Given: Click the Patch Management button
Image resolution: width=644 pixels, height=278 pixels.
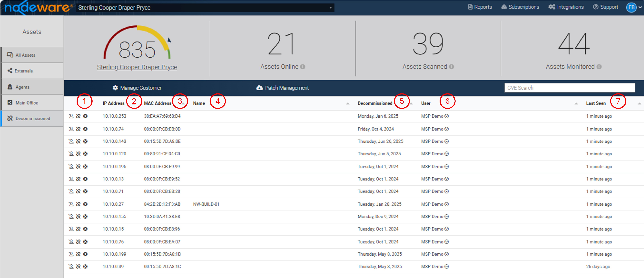Looking at the screenshot, I should coord(283,88).
